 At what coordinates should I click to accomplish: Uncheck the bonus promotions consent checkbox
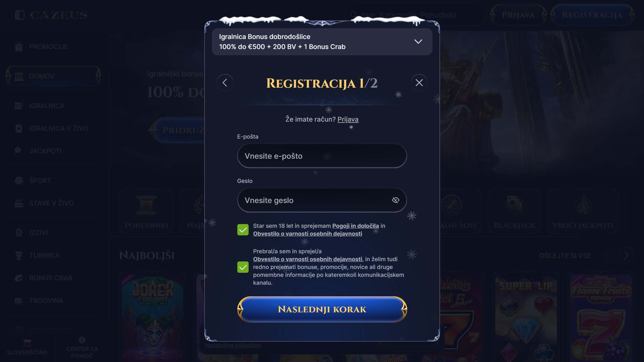pyautogui.click(x=243, y=267)
